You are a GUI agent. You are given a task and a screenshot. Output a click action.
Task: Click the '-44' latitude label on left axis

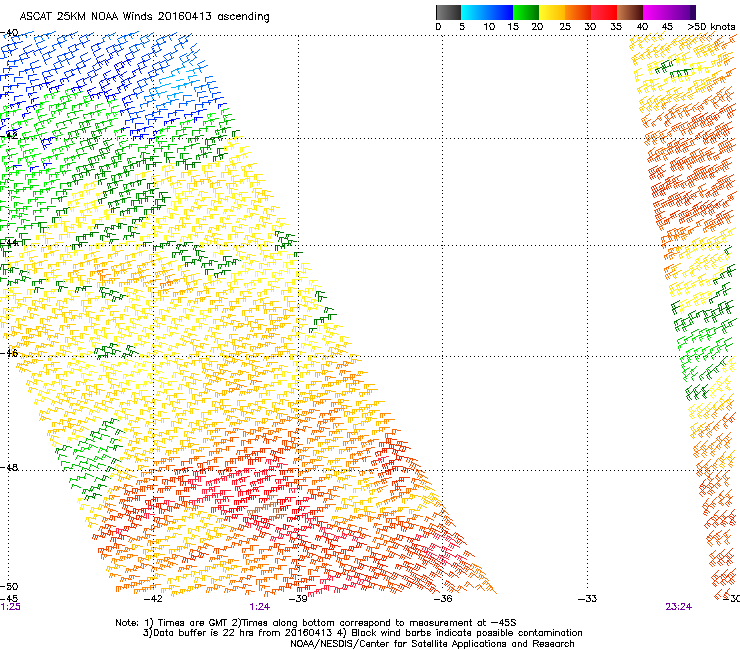[9, 243]
